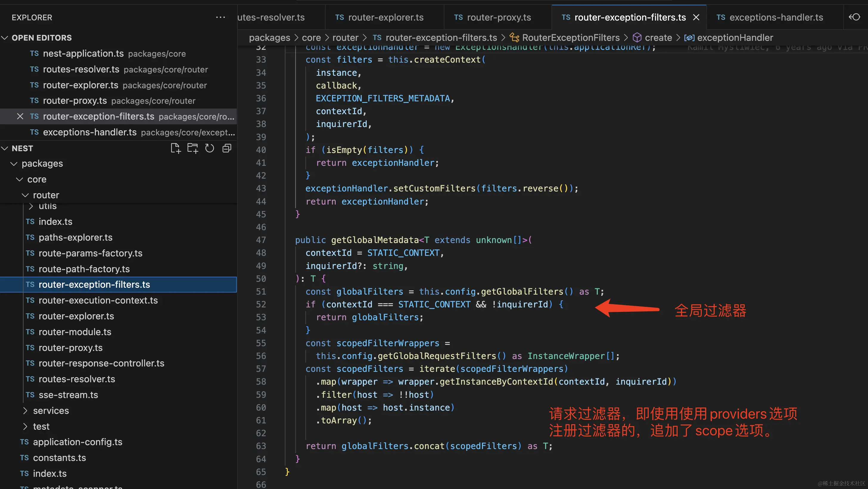Open nest-application.ts from Open Editors
This screenshot has width=868, height=489.
click(x=118, y=53)
